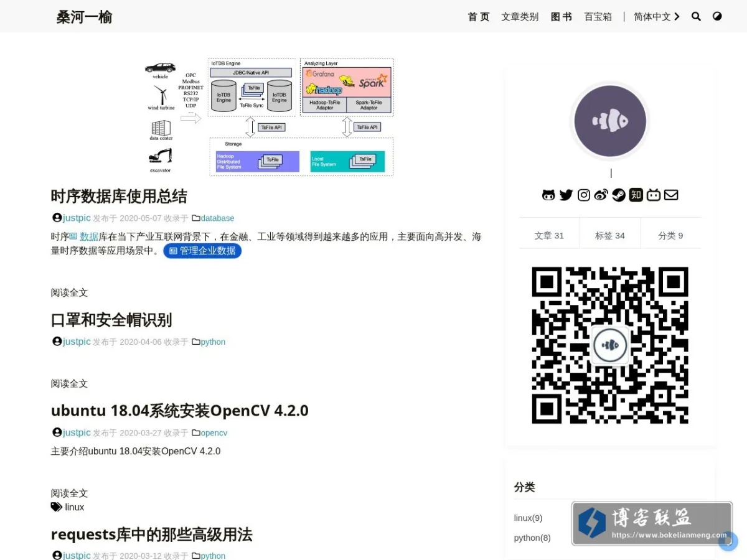Click the IoTDB architecture diagram image
Image resolution: width=747 pixels, height=560 pixels.
[269, 116]
